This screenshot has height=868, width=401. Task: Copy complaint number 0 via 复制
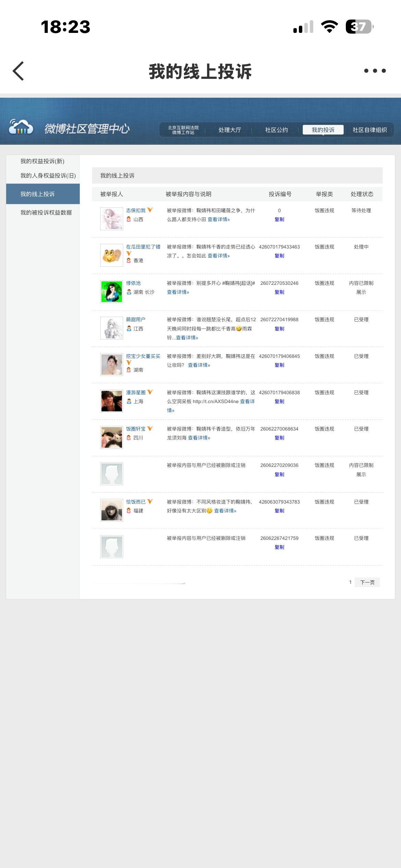coord(279,219)
